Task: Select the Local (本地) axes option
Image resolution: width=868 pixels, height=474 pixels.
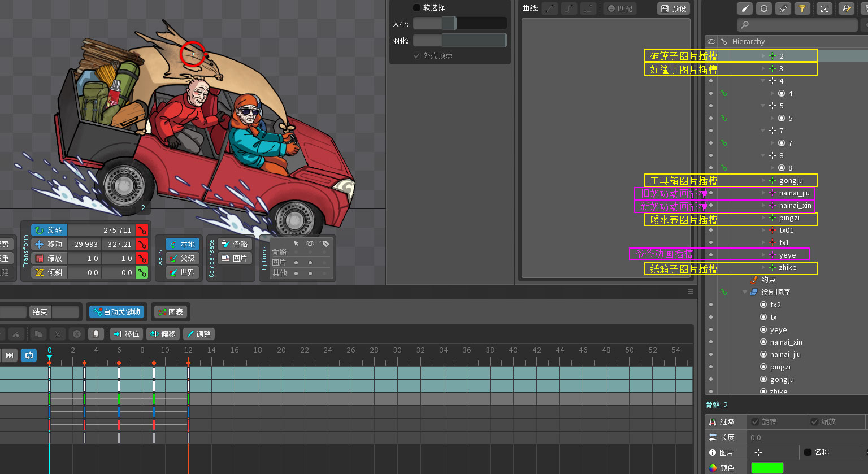Action: pyautogui.click(x=182, y=245)
